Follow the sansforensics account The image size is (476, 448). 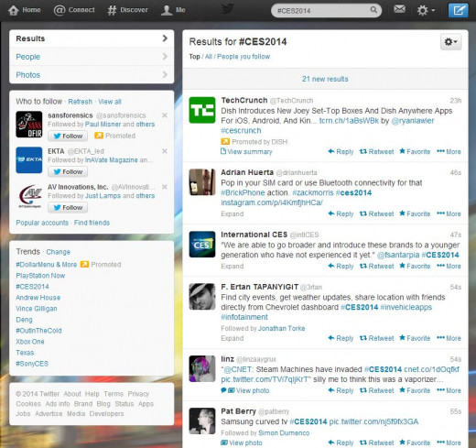point(68,136)
